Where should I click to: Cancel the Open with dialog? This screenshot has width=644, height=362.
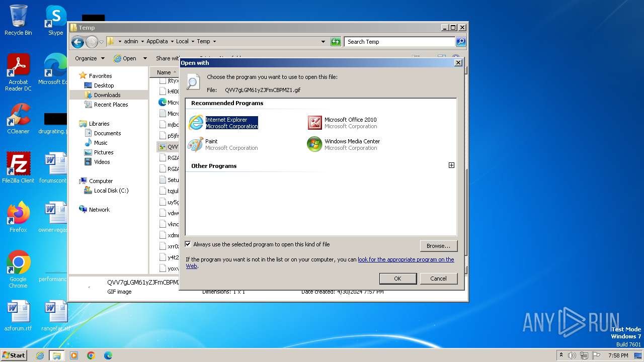[438, 279]
